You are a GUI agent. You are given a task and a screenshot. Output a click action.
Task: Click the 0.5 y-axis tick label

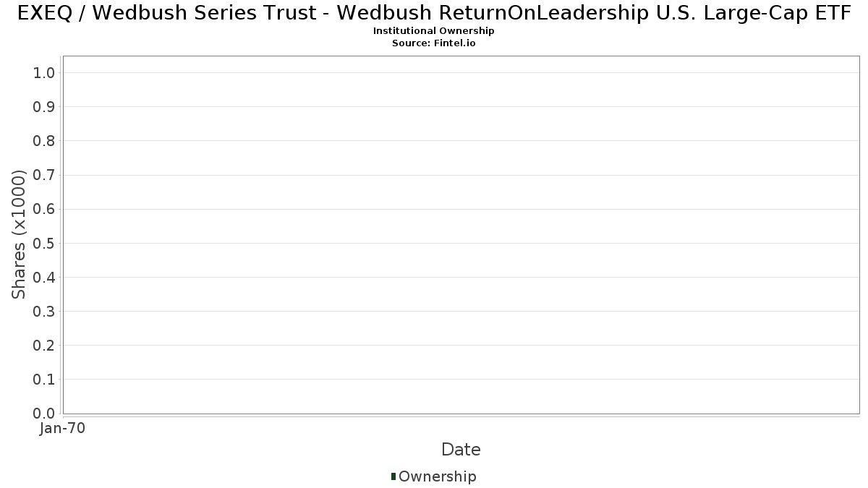[44, 243]
